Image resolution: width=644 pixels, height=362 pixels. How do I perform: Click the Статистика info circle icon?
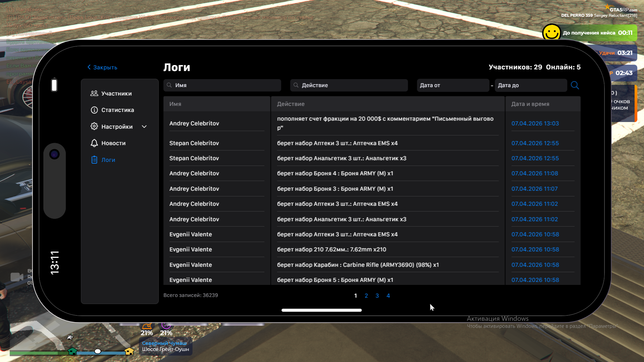pos(94,110)
